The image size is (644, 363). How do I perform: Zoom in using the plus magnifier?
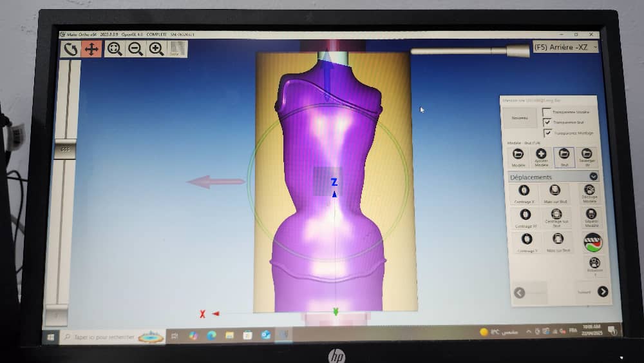[x=156, y=49]
